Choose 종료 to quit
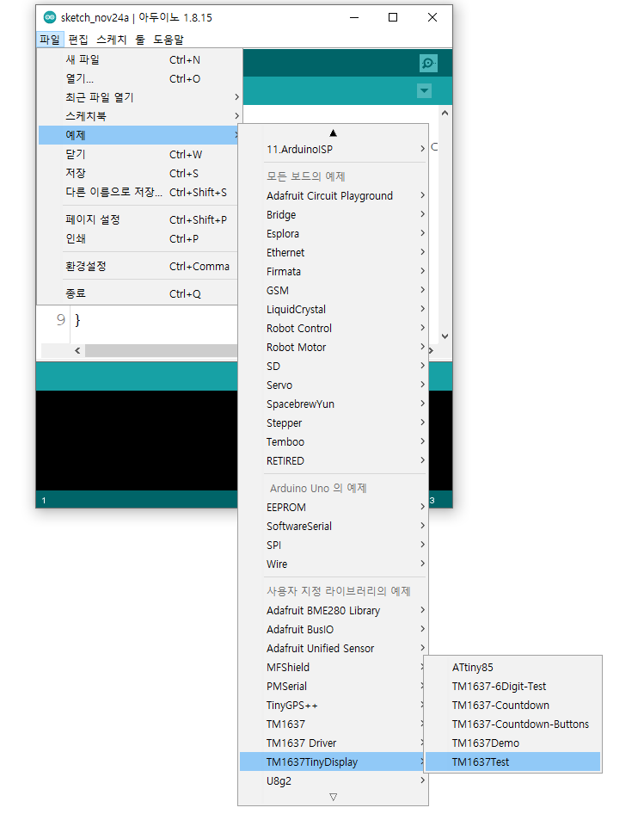Viewport: 644px width, 820px height. pos(139,294)
